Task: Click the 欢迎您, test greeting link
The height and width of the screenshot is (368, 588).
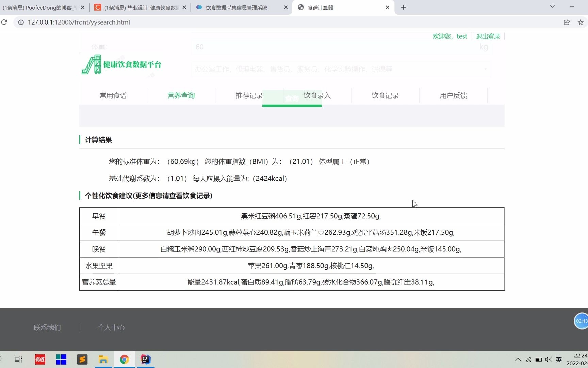Action: click(x=450, y=36)
